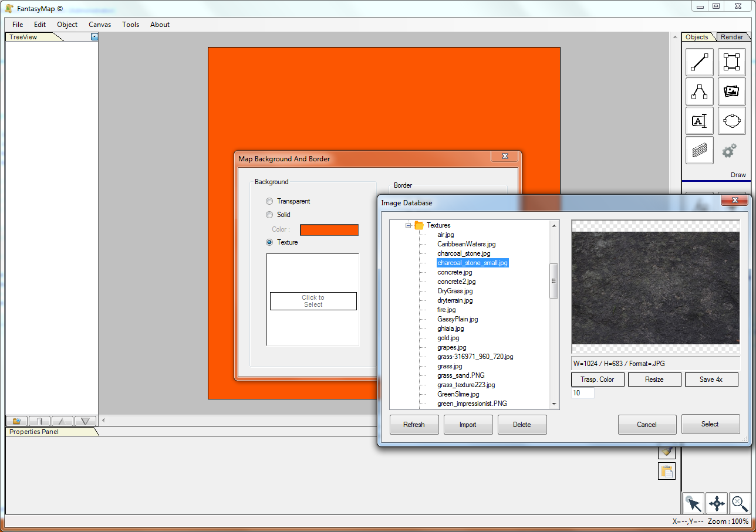This screenshot has width=756, height=532.
Task: Click the paintbrush icon above paste
Action: [x=667, y=452]
